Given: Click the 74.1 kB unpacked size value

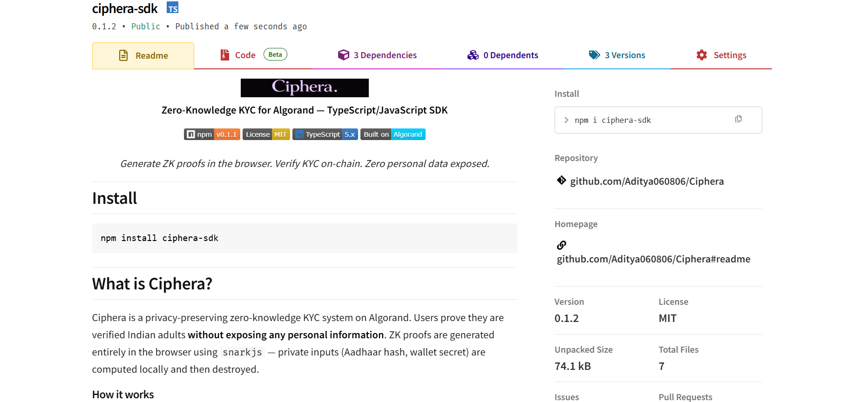Looking at the screenshot, I should pyautogui.click(x=573, y=366).
